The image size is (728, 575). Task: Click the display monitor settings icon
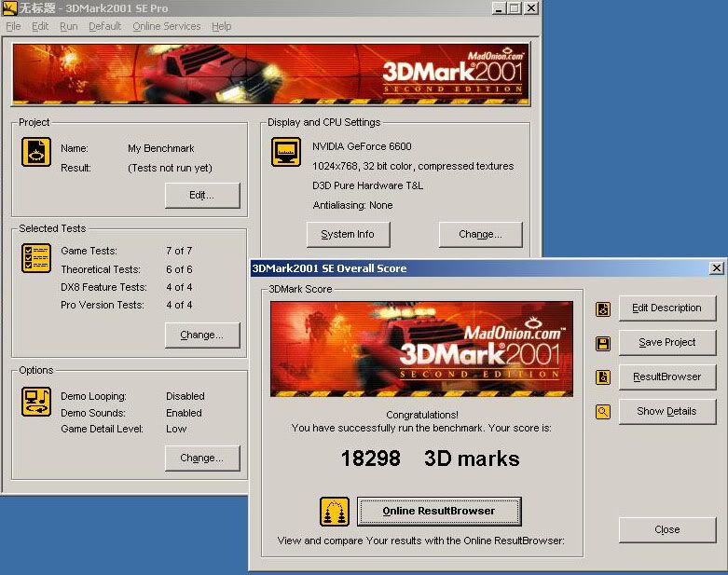coord(286,152)
